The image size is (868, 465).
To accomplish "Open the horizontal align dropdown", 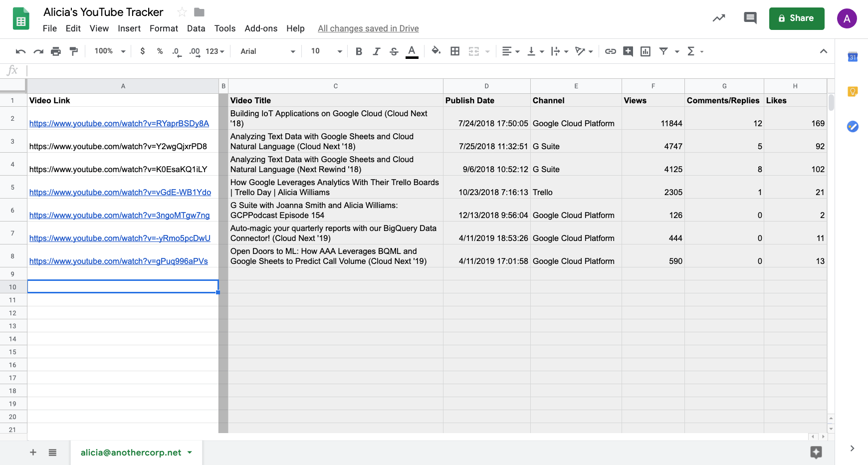I will click(x=510, y=51).
